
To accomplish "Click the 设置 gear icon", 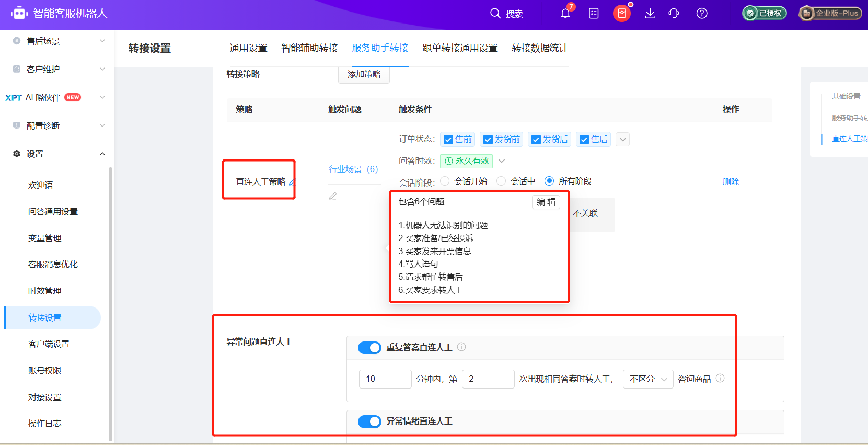I will pos(17,154).
